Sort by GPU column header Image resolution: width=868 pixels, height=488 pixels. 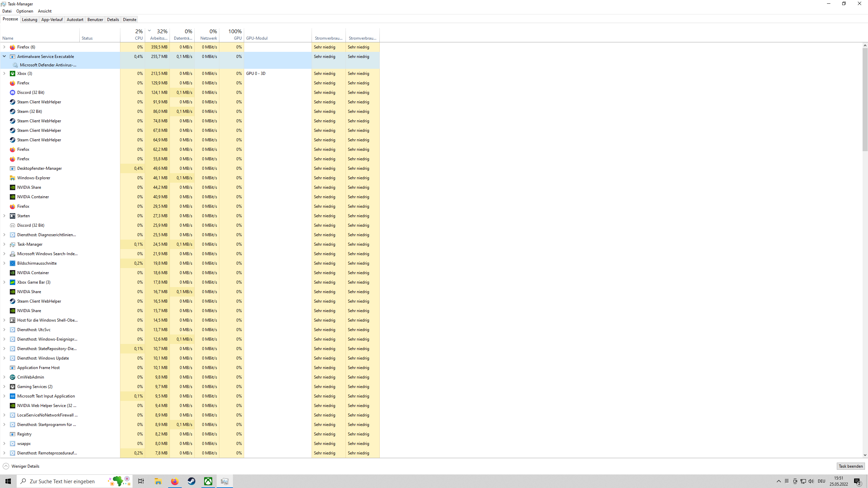pos(232,35)
